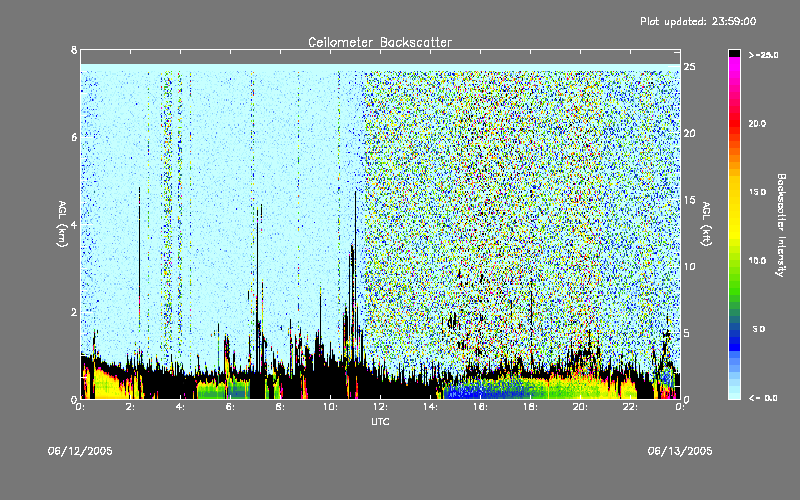Click the "22:" UTC hour tick
Screen dimensions: 800x500
pos(630,407)
